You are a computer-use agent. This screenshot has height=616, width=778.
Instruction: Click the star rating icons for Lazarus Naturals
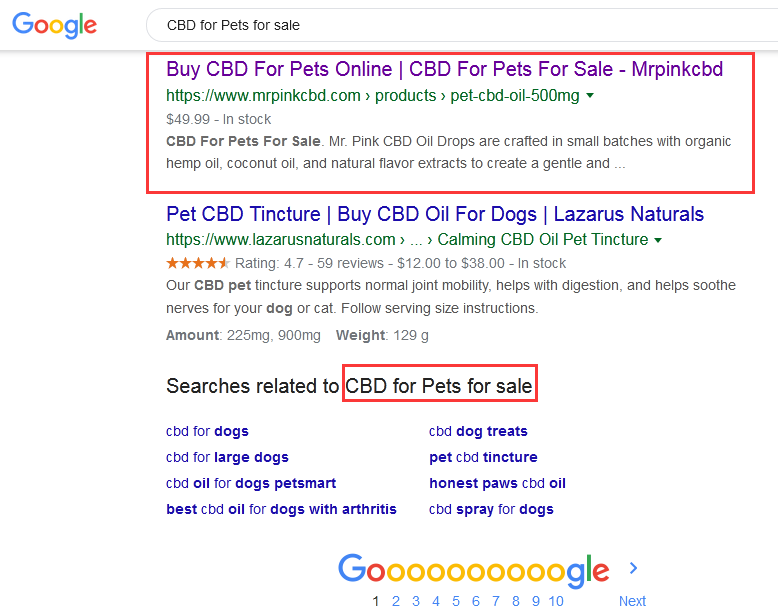click(197, 263)
